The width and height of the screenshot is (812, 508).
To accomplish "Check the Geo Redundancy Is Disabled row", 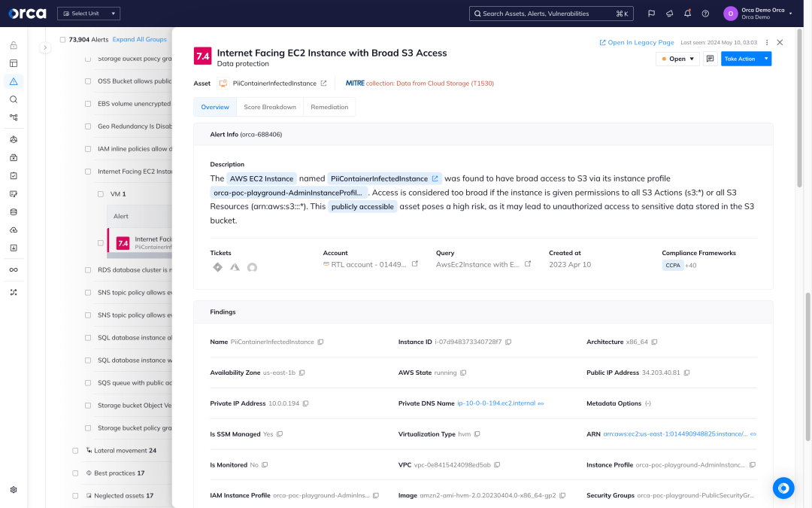I will (88, 126).
